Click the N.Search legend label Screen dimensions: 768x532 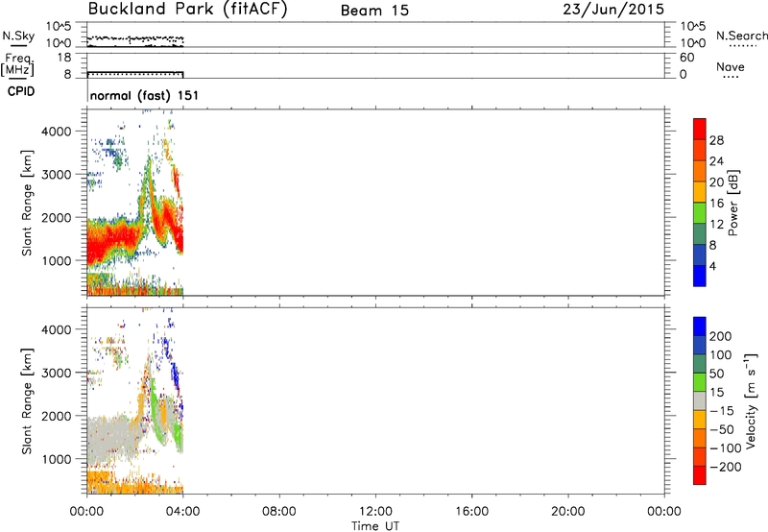click(741, 36)
